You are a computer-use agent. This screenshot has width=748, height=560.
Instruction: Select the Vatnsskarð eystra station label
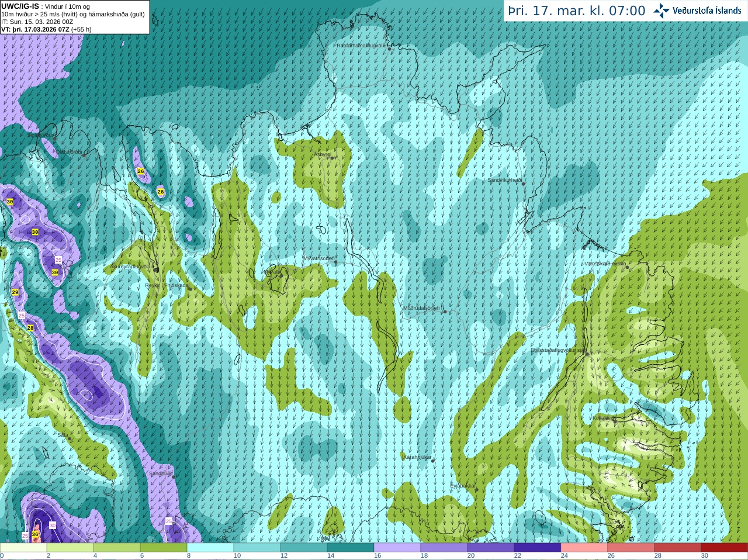click(605, 264)
